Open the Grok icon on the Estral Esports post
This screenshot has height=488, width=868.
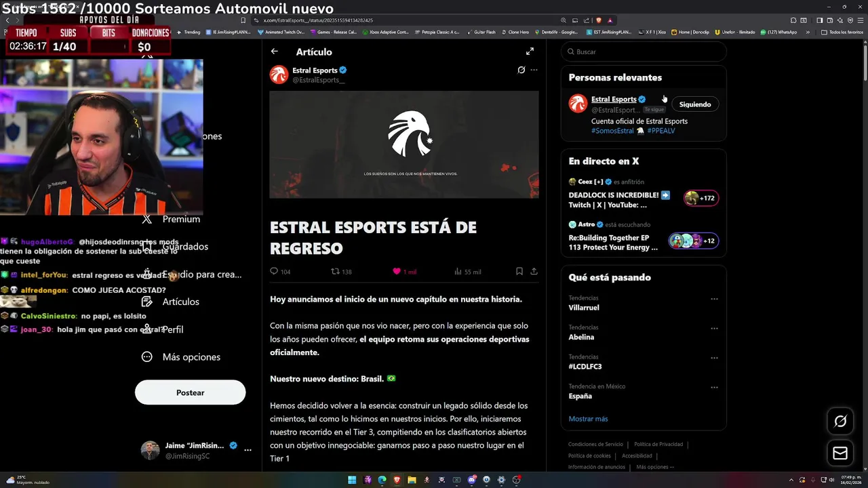point(521,70)
